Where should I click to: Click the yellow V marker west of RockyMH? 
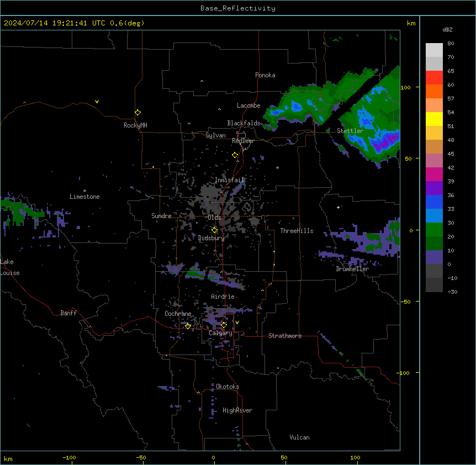click(x=97, y=102)
